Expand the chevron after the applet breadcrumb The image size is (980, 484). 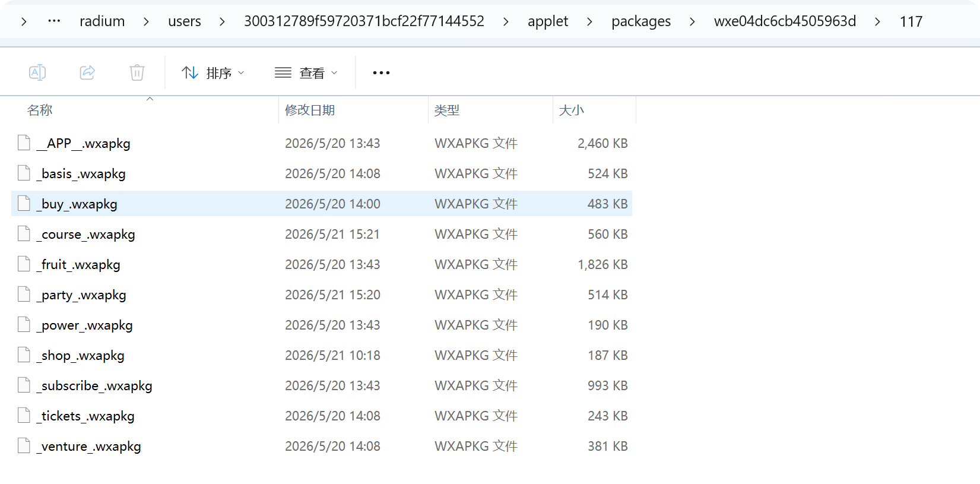click(589, 22)
